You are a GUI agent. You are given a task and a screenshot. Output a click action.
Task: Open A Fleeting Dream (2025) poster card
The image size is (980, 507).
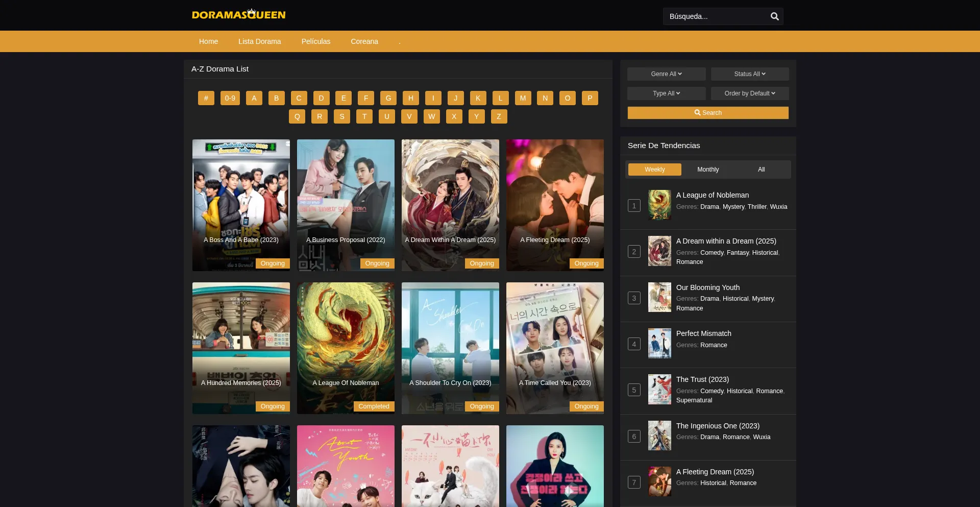[555, 205]
